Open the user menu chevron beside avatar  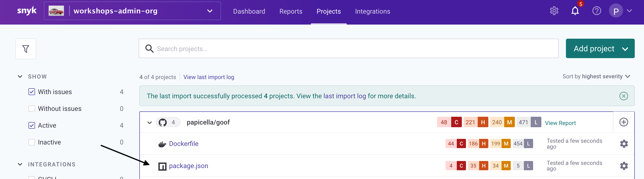tap(629, 11)
